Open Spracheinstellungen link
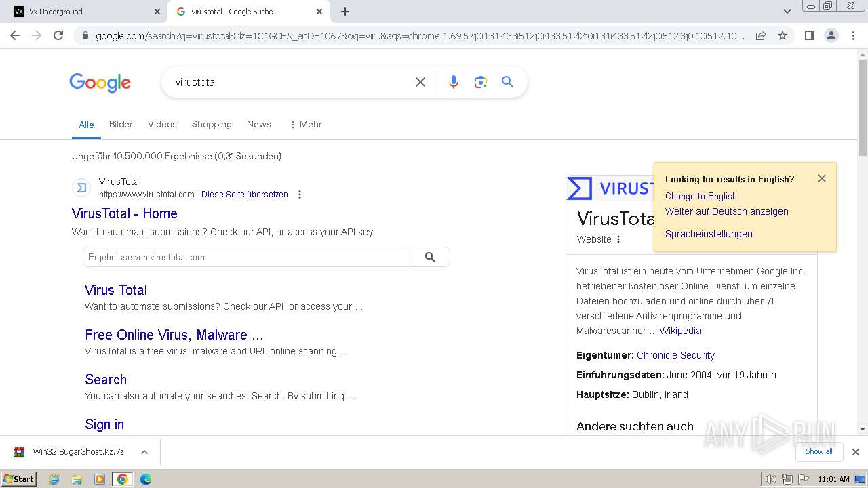The width and height of the screenshot is (868, 488). (709, 234)
